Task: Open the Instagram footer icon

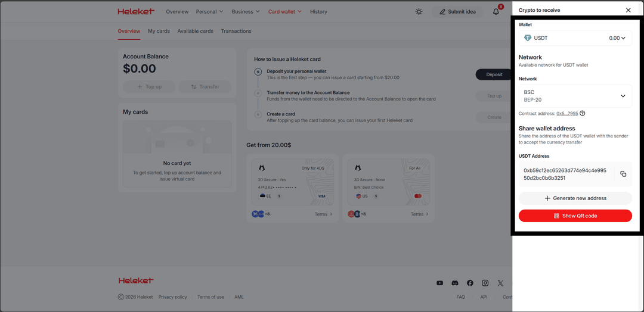Action: pos(485,283)
